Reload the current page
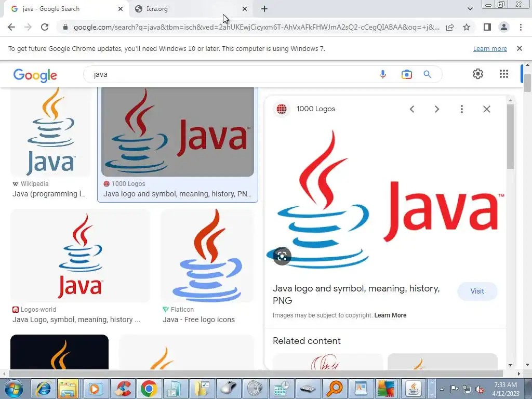The image size is (532, 399). [x=45, y=27]
